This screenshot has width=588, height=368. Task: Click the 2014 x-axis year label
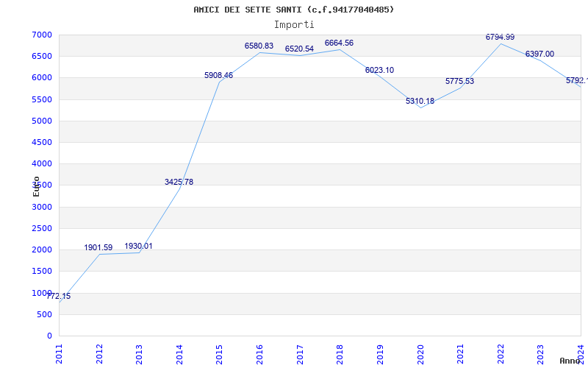click(179, 354)
